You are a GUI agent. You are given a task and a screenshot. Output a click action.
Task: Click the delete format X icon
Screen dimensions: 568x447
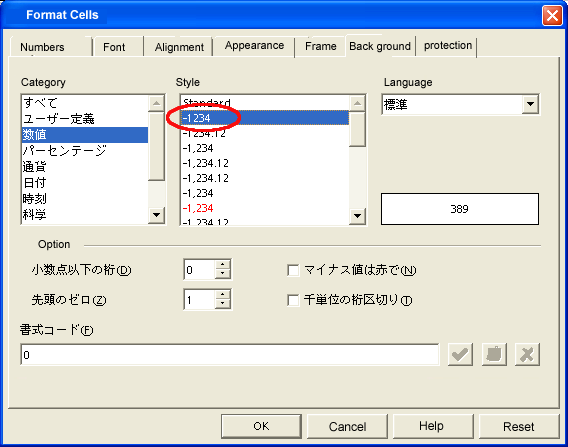pos(527,354)
